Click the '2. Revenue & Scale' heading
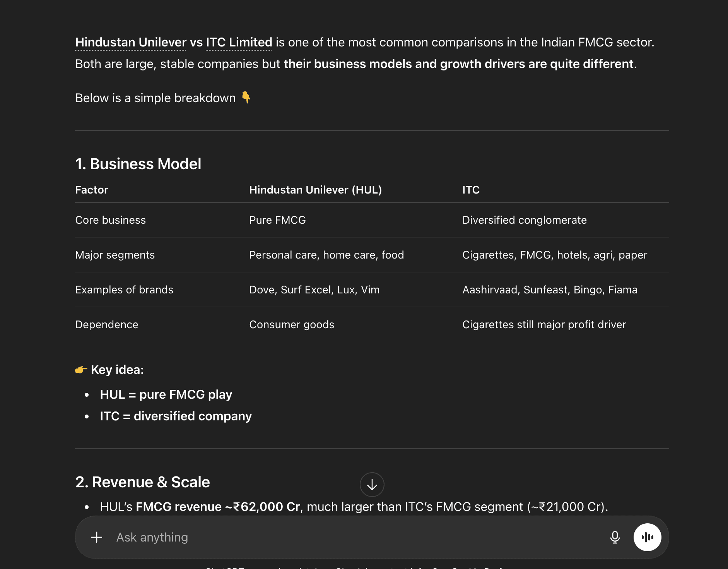The image size is (728, 569). [142, 482]
